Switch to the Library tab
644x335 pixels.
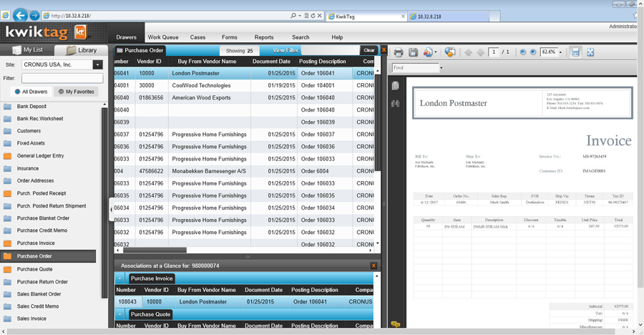point(82,49)
